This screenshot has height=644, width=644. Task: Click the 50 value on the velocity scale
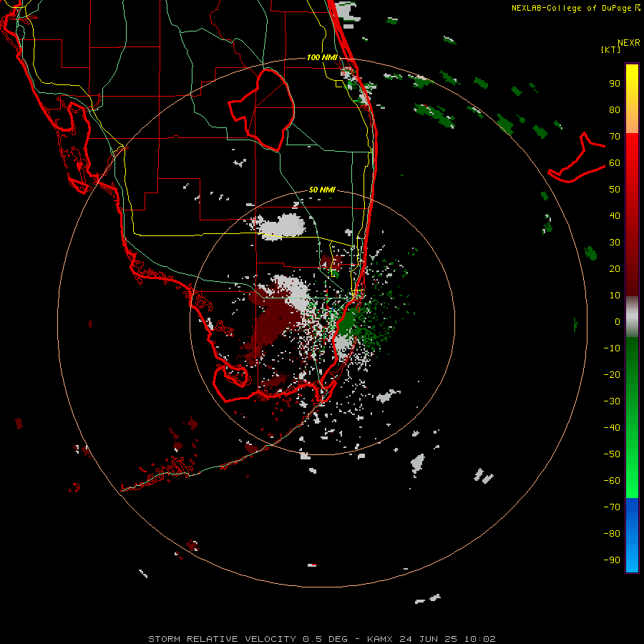pos(615,190)
